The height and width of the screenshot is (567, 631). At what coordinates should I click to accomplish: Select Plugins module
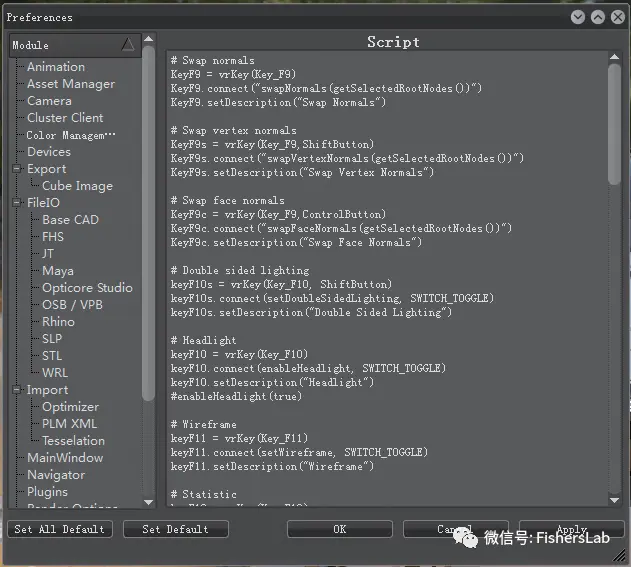coord(47,491)
